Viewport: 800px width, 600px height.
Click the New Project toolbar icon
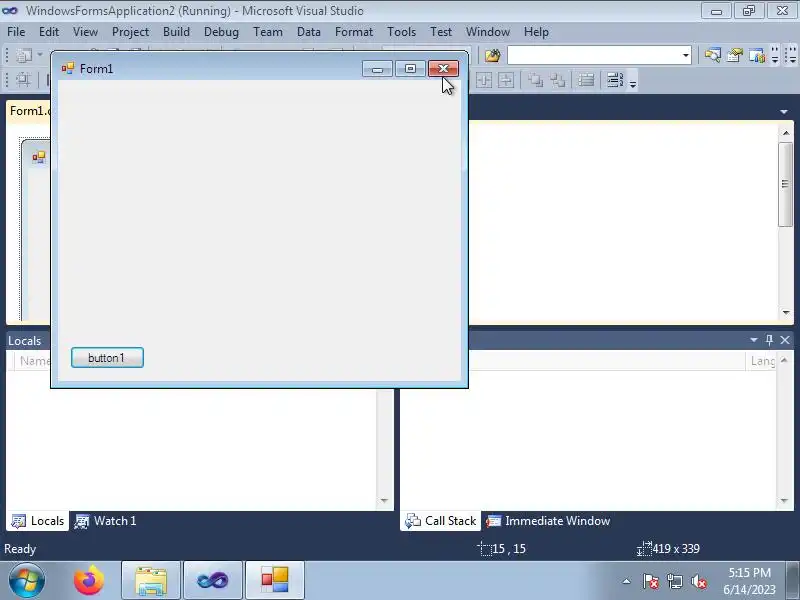[24, 55]
